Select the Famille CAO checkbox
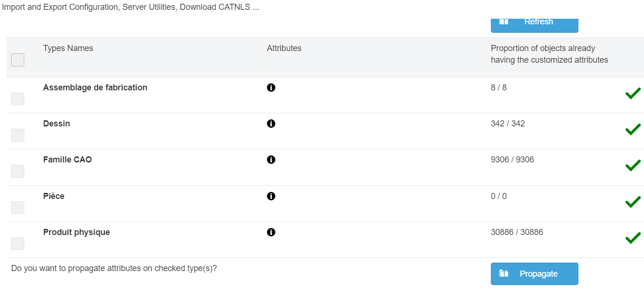 [18, 171]
